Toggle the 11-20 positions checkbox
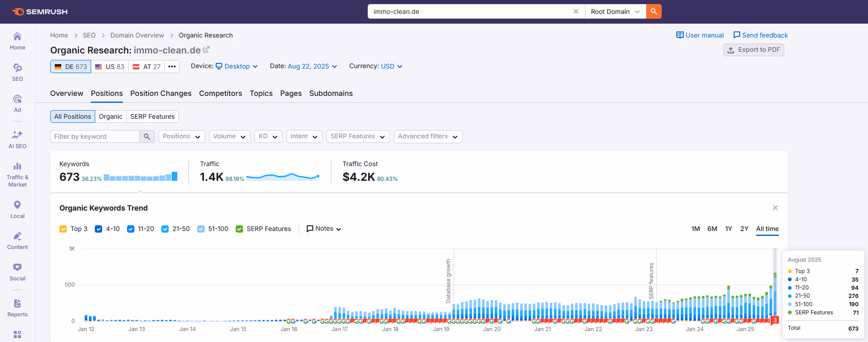This screenshot has width=868, height=342. pyautogui.click(x=131, y=229)
